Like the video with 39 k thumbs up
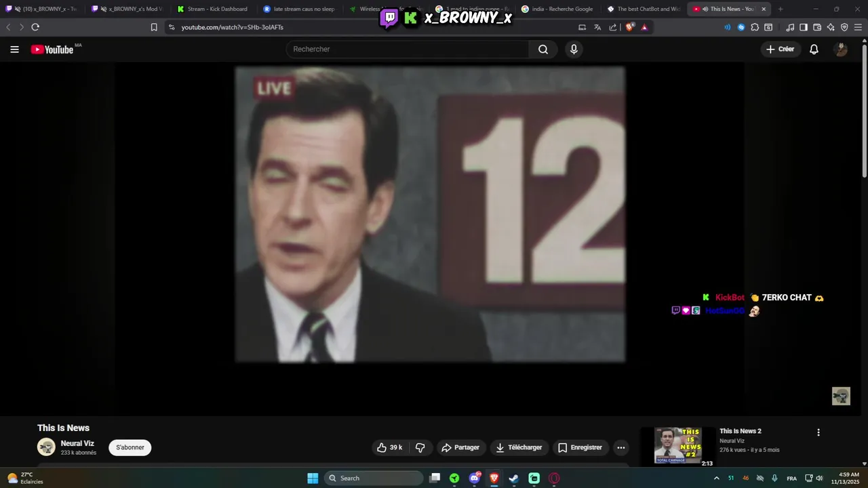This screenshot has width=868, height=488. click(390, 447)
